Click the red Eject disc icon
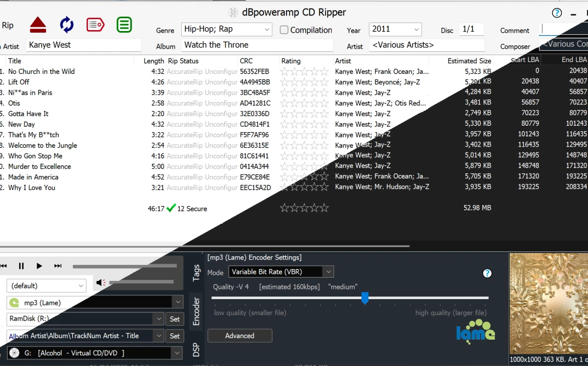This screenshot has height=366, width=588. [38, 25]
